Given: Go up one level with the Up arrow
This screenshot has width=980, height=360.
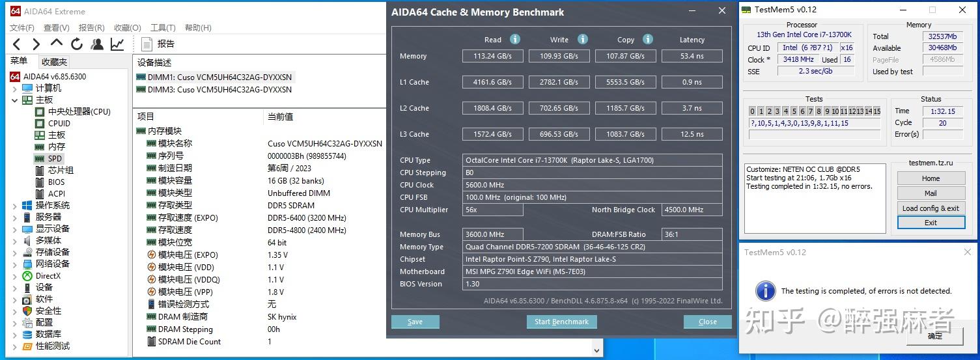Looking at the screenshot, I should pos(57,44).
